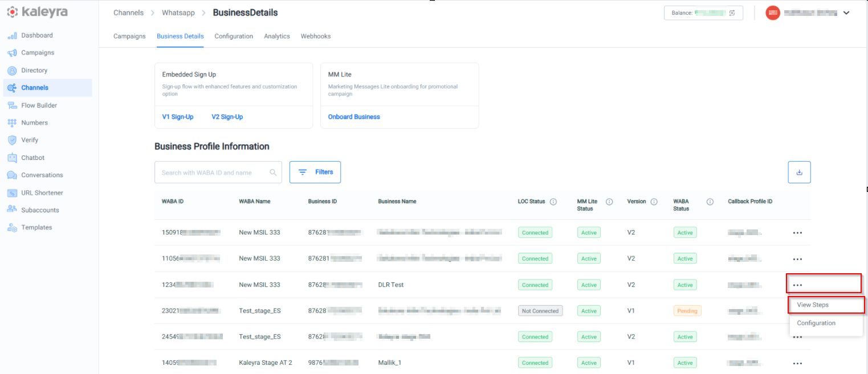Open Templates in the sidebar
The height and width of the screenshot is (374, 868).
click(x=36, y=227)
